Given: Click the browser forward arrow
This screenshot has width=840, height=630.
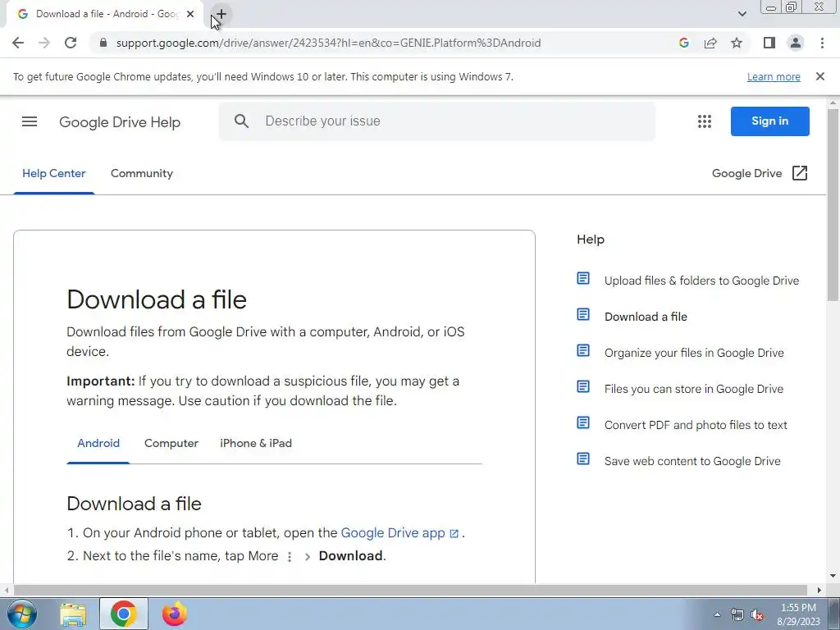Looking at the screenshot, I should (44, 43).
